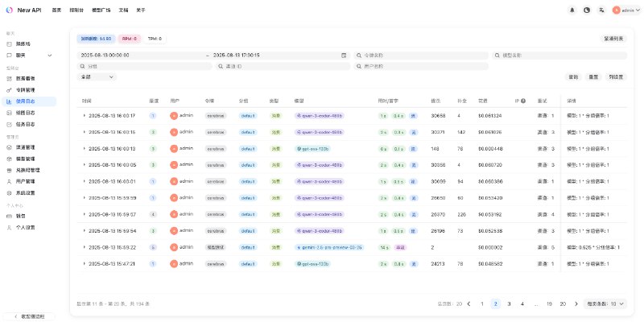Screen dimensions: 644x322
Task: Click admin avatar in 16:00:17 row
Action: [174, 116]
